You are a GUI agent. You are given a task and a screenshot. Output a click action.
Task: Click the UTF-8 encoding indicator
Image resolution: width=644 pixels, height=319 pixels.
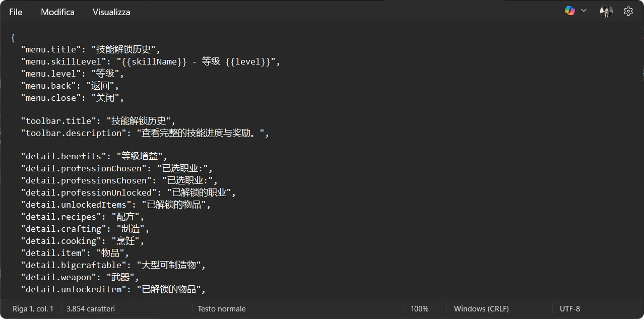coord(570,309)
